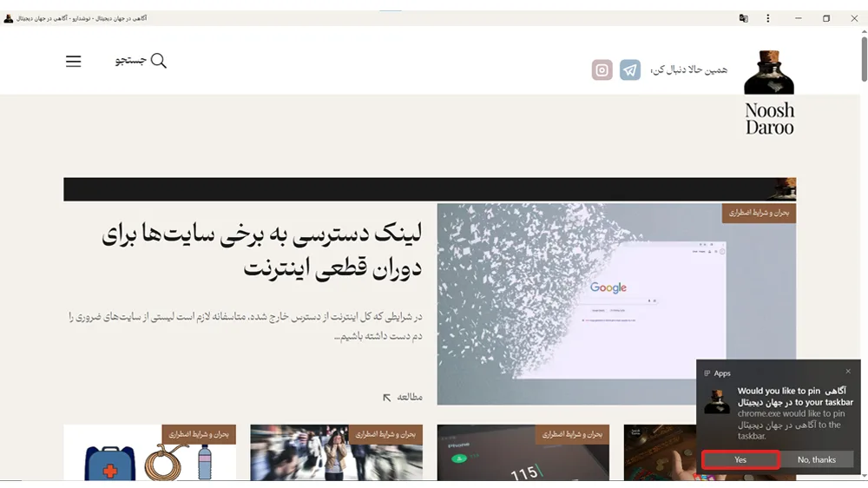Click category tag on crowd card
The width and height of the screenshot is (868, 488).
(x=385, y=434)
